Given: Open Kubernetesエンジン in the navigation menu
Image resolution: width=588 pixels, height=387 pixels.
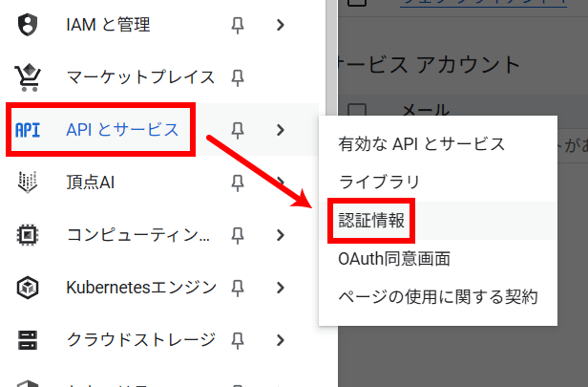Looking at the screenshot, I should point(159,288).
